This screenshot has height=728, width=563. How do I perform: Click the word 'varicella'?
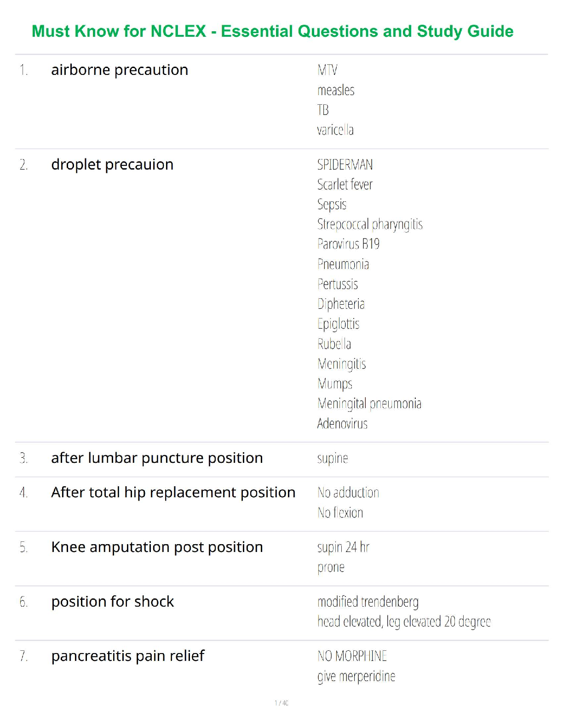coord(335,130)
